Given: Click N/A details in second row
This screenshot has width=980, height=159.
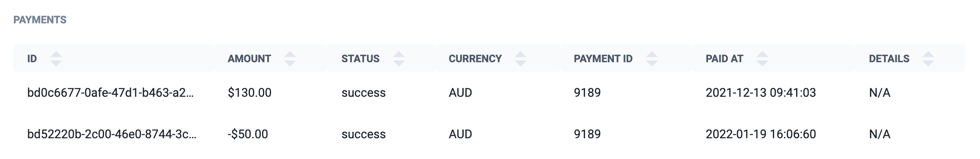Looking at the screenshot, I should 880,134.
